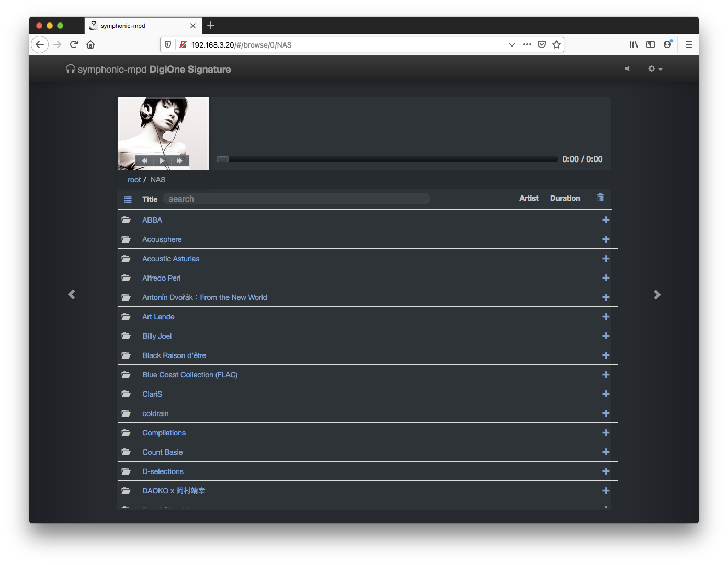This screenshot has width=728, height=565.
Task: Click the root breadcrumb link
Action: coord(134,180)
